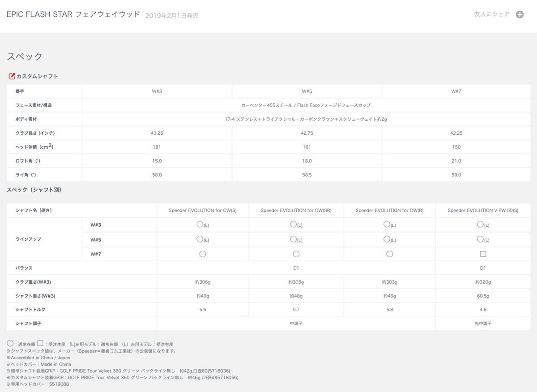537x392 pixels.
Task: Select head volume value 181
Action: [x=157, y=147]
